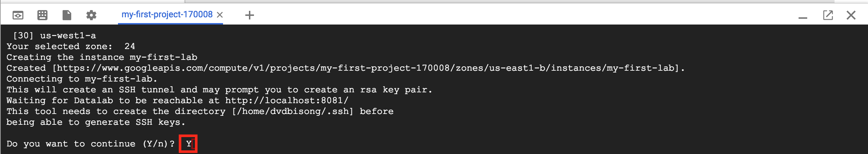Open the terminal settings gear
The width and height of the screenshot is (868, 154).
pos(91,15)
